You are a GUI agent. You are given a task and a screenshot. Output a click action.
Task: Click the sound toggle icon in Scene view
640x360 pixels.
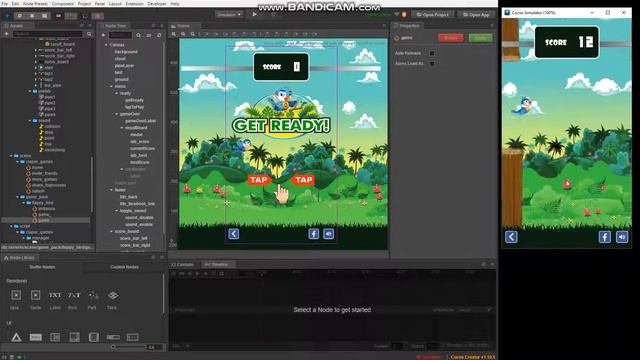pos(329,234)
